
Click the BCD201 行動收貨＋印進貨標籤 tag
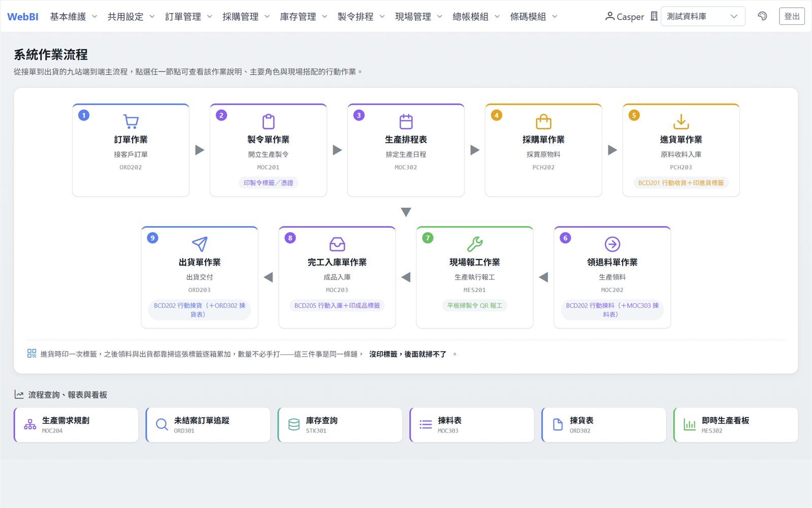pos(681,183)
